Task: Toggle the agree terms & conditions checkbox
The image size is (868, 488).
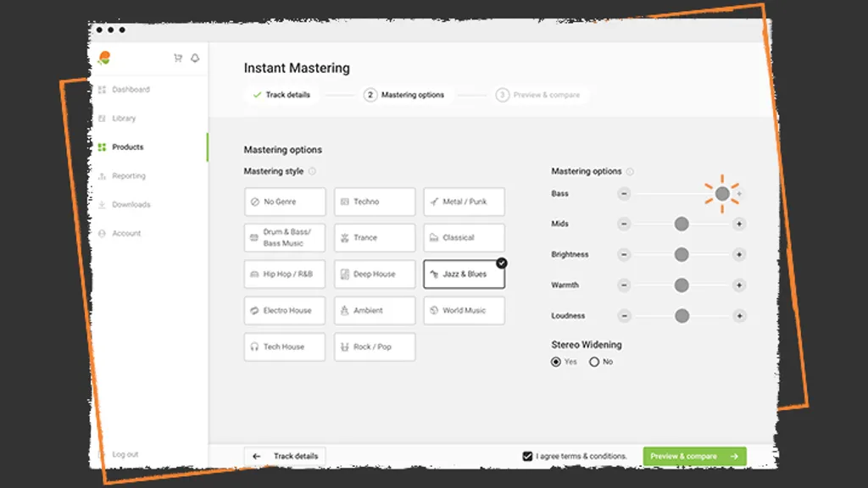Action: 528,457
